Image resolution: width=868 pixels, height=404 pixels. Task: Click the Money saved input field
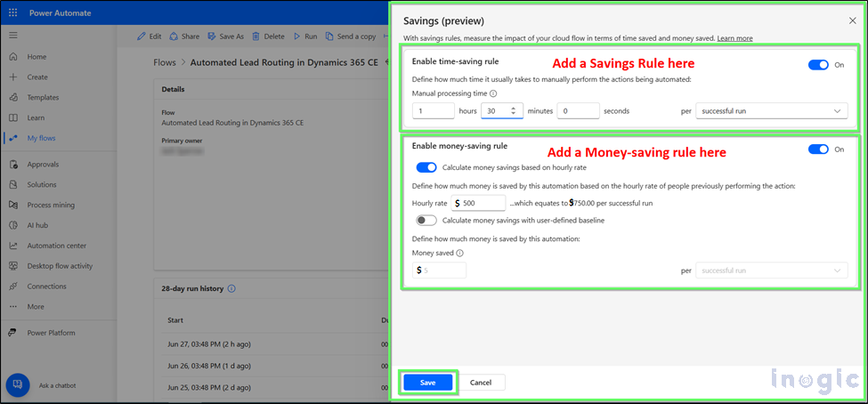click(440, 271)
